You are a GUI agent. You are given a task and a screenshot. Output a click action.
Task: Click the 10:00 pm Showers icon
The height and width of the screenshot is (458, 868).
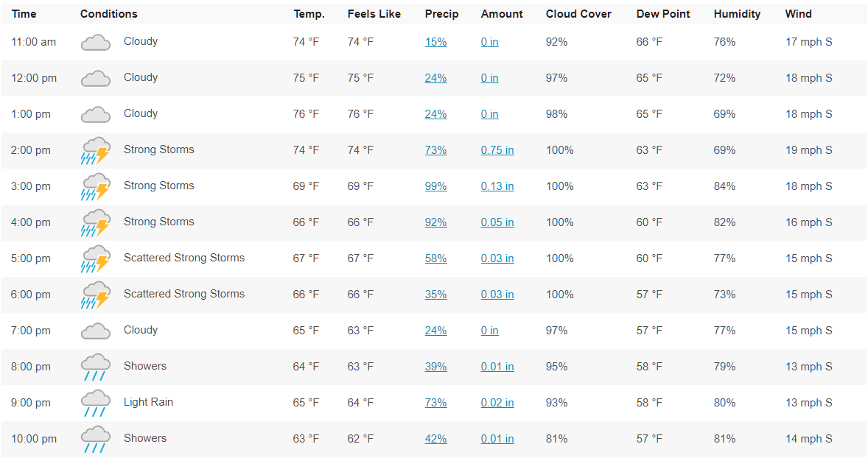tap(95, 439)
